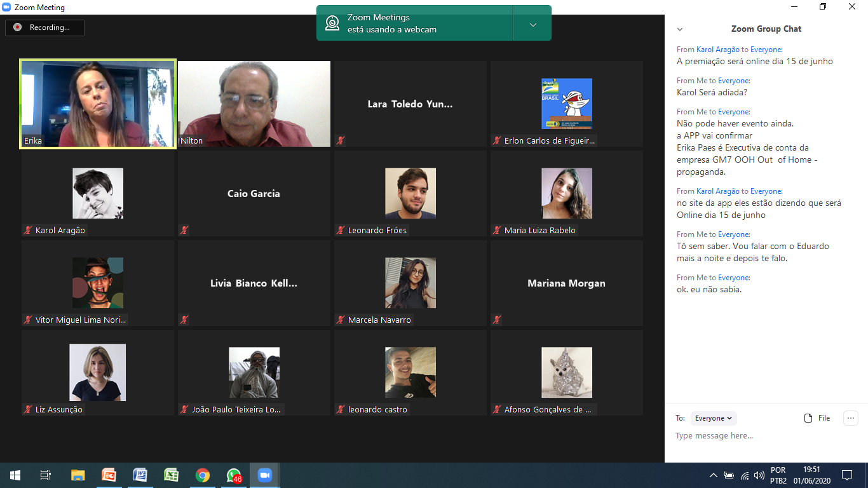Click message 'A premiação será online dia 15 de junho'
The image size is (868, 488).
tap(755, 61)
